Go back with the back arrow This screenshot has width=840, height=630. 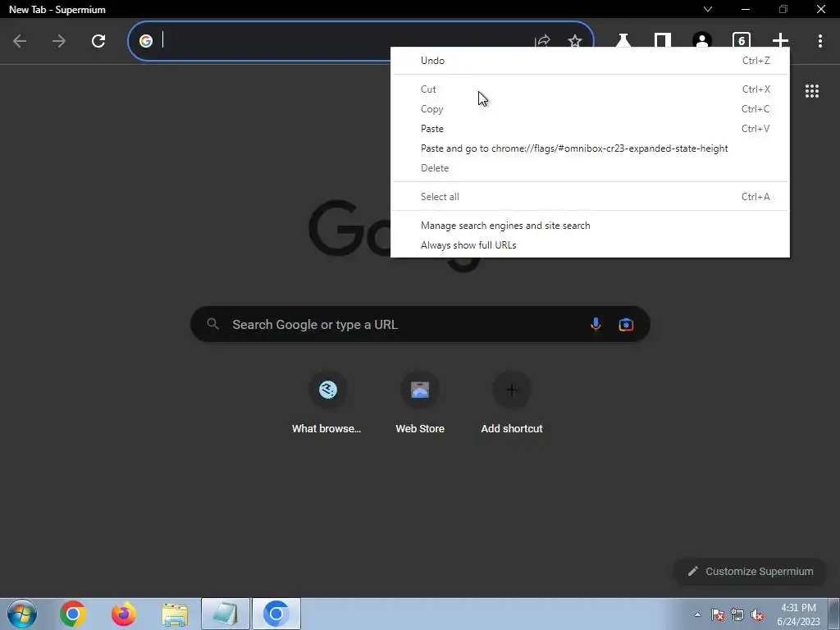point(20,41)
